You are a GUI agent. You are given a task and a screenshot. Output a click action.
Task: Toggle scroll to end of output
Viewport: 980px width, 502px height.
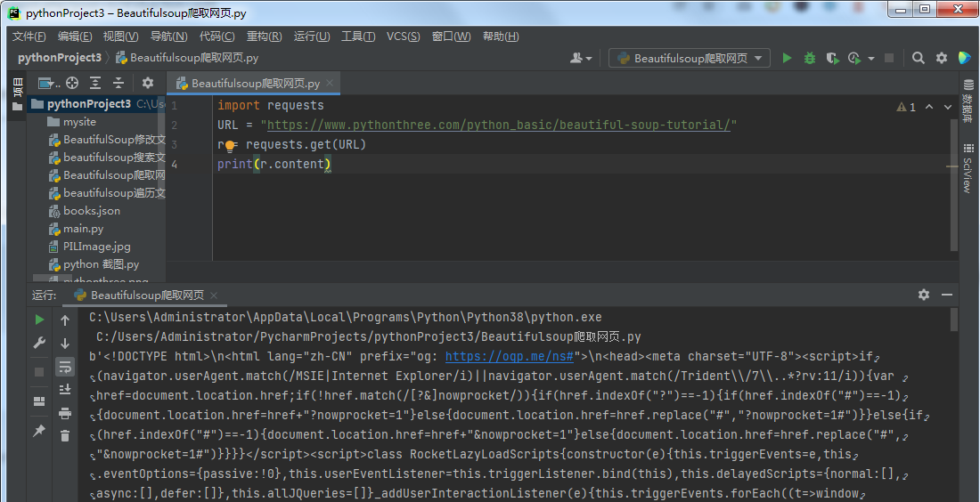pyautogui.click(x=65, y=390)
